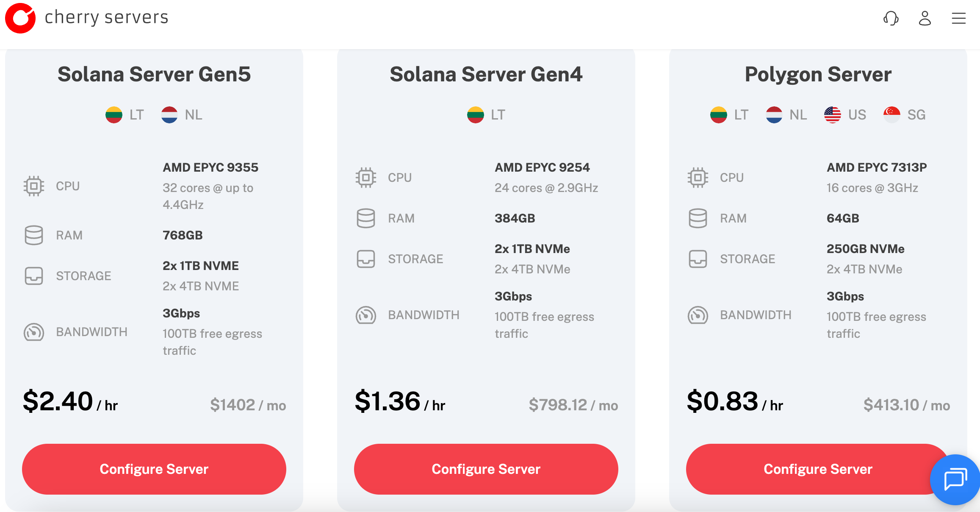Click the bandwidth gauge icon on Solana Gen4
The height and width of the screenshot is (512, 980).
pyautogui.click(x=366, y=315)
